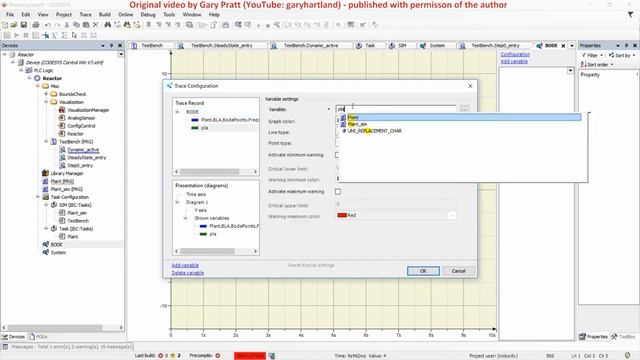Click into the Variable input field

click(x=396, y=109)
